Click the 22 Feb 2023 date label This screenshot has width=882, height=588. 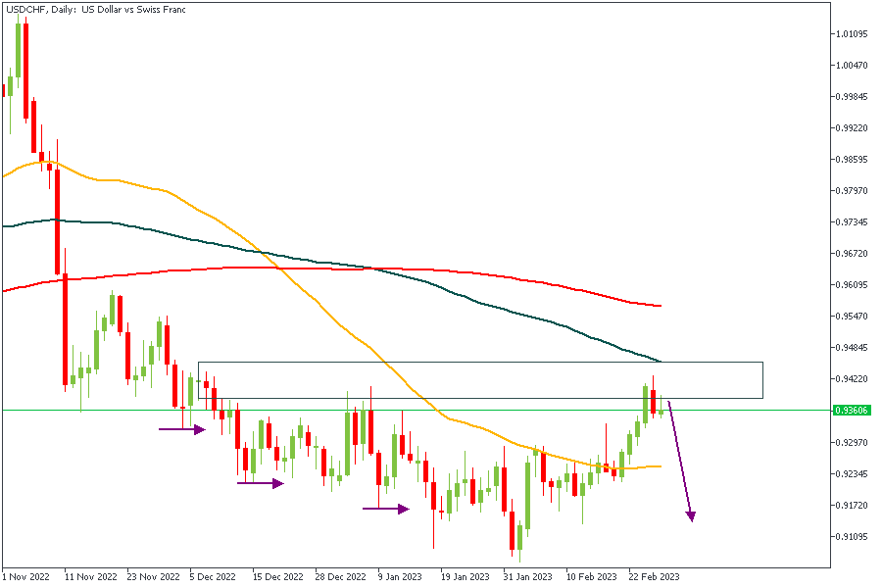(652, 577)
